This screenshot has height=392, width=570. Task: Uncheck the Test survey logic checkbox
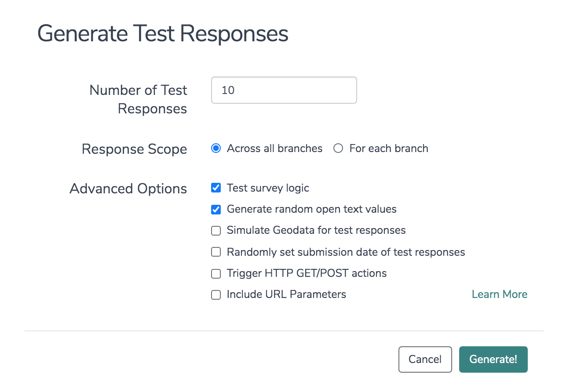click(x=216, y=188)
